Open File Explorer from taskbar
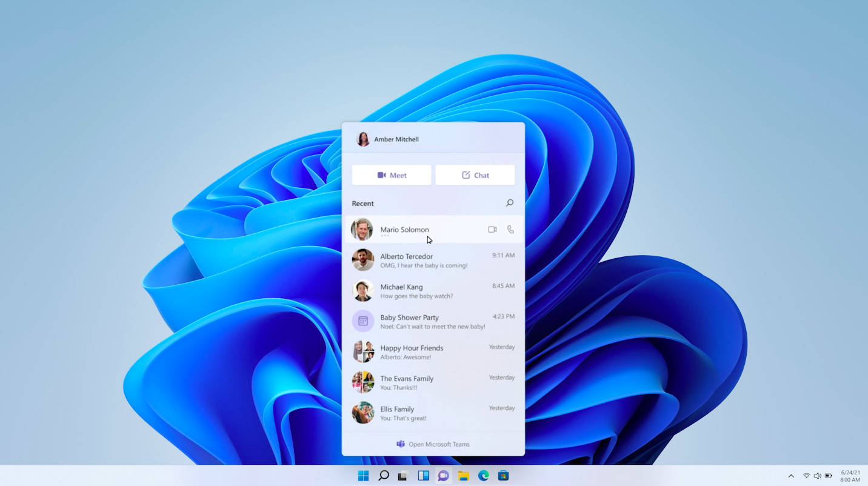This screenshot has width=868, height=486. point(463,476)
